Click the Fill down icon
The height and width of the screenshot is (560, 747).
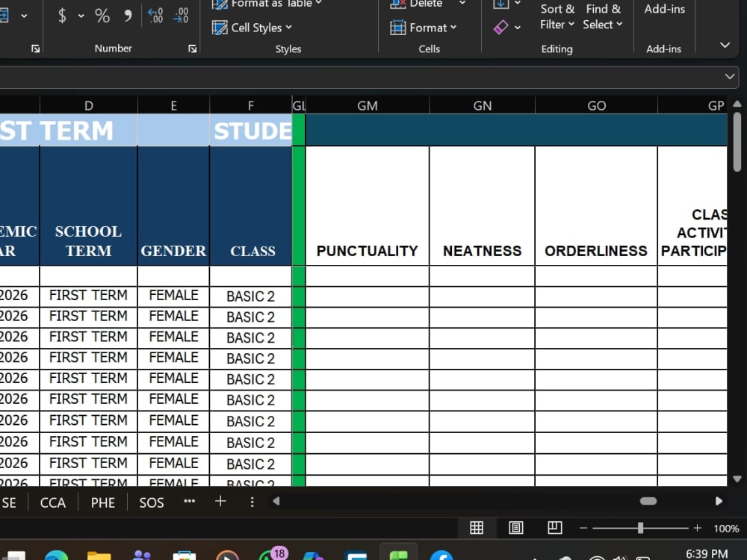tap(500, 4)
